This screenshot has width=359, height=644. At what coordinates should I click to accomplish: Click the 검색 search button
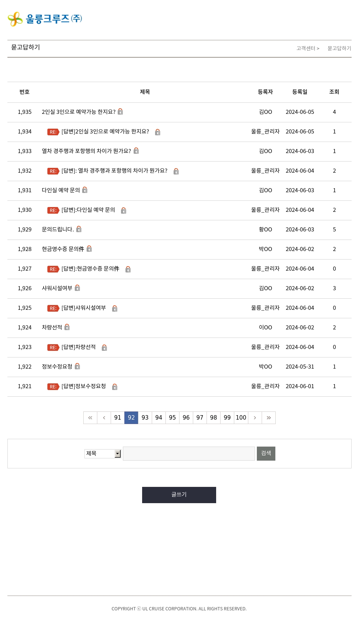(266, 454)
